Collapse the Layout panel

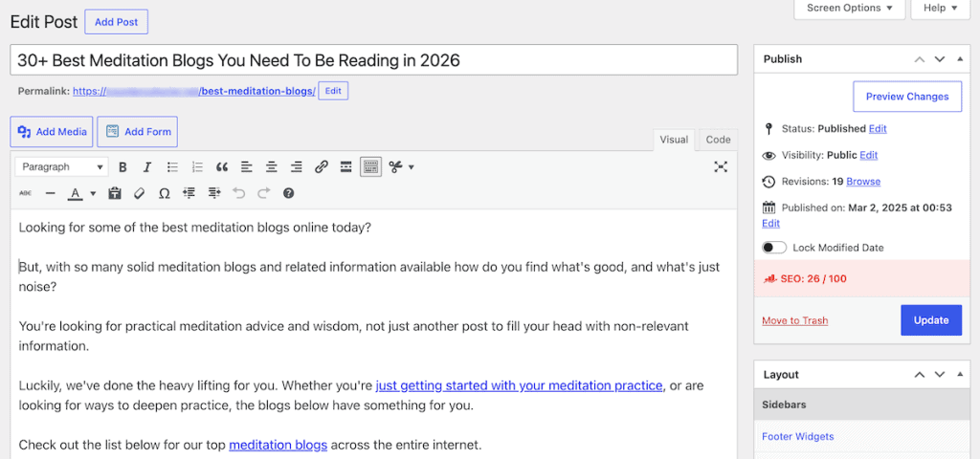(960, 375)
